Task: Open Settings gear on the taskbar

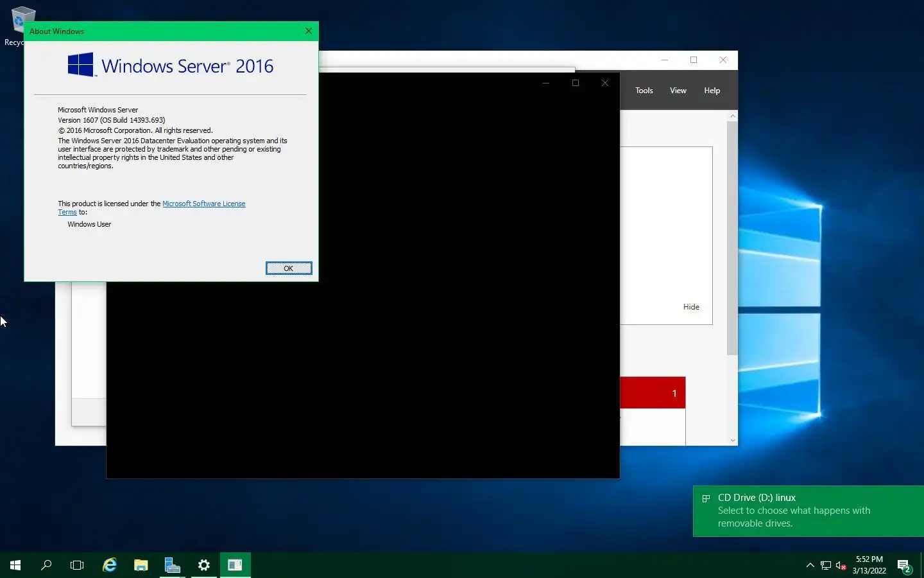Action: (x=204, y=565)
